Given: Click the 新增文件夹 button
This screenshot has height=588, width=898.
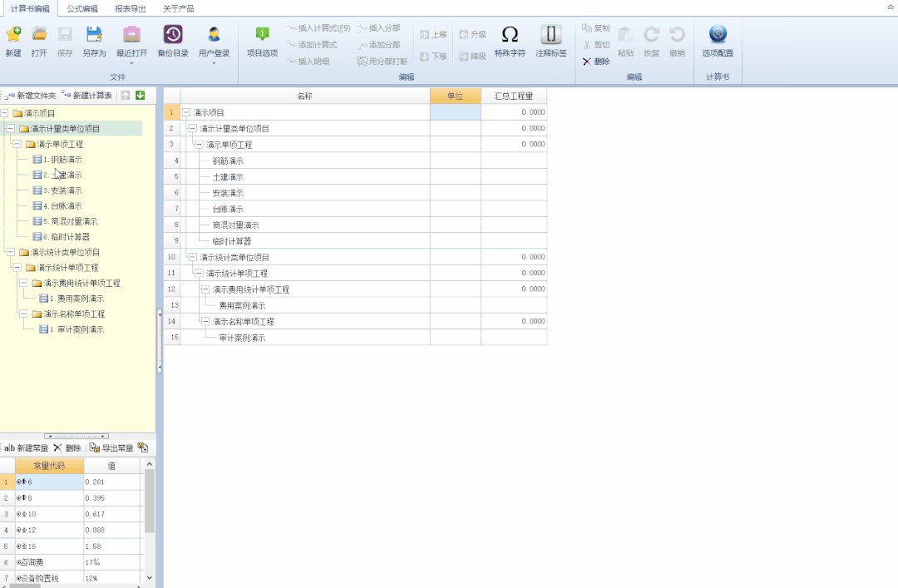Looking at the screenshot, I should tap(31, 96).
